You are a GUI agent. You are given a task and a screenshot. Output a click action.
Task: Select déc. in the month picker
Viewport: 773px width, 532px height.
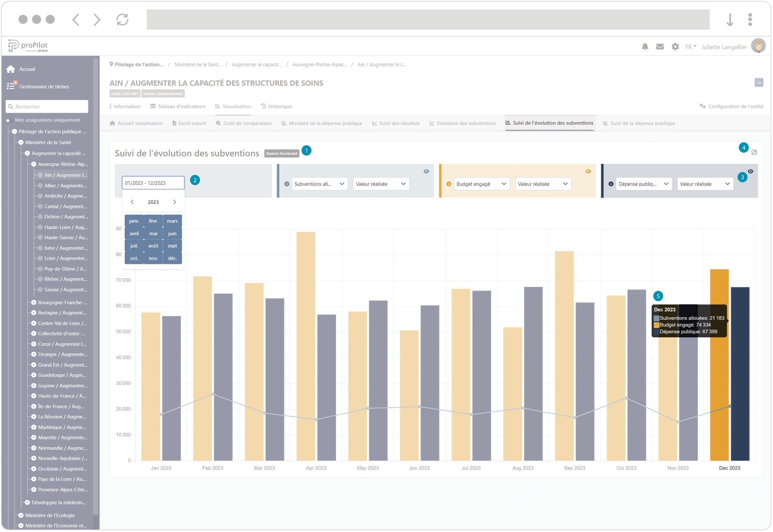pos(172,258)
